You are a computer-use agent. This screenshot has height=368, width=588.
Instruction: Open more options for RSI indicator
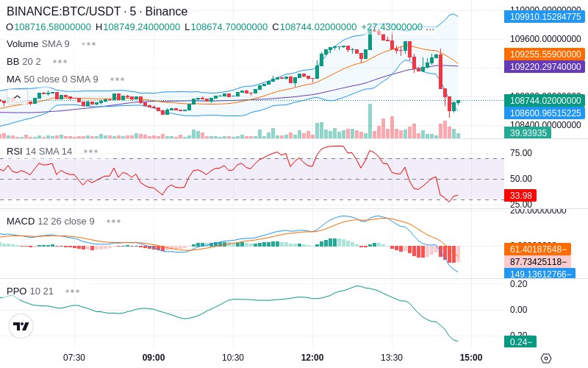point(90,152)
